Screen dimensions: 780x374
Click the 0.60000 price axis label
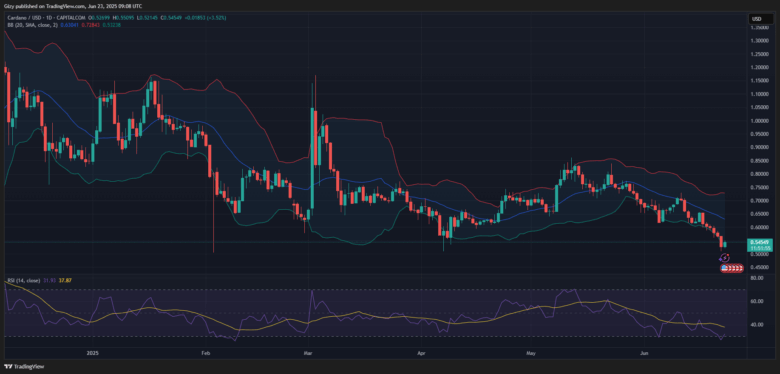(760, 227)
